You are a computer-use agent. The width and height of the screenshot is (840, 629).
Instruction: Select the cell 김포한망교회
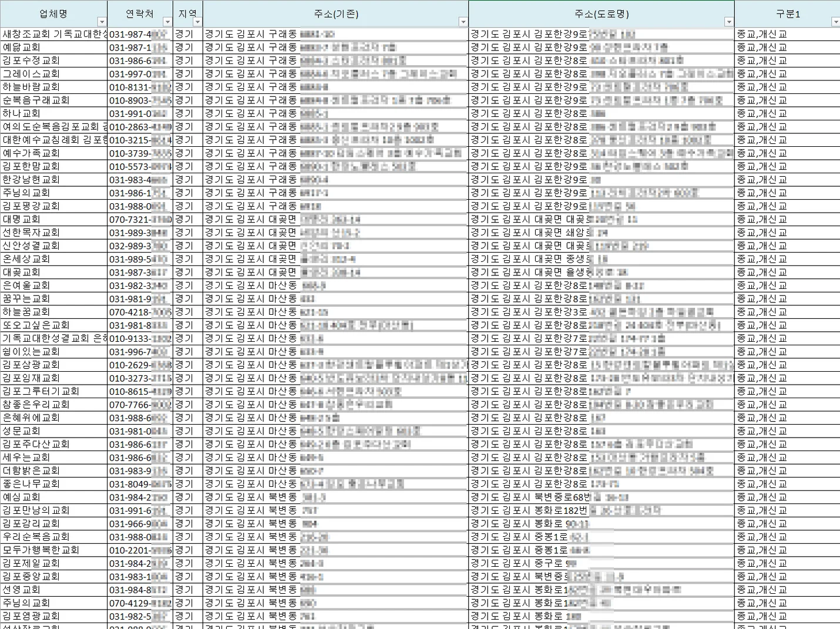point(54,166)
